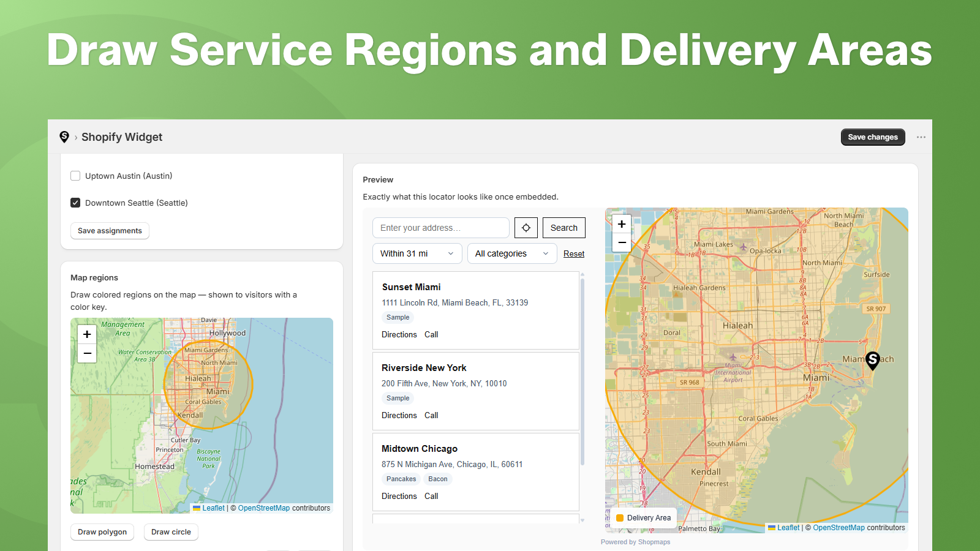980x551 pixels.
Task: Click the Pancakes tag
Action: click(x=401, y=479)
